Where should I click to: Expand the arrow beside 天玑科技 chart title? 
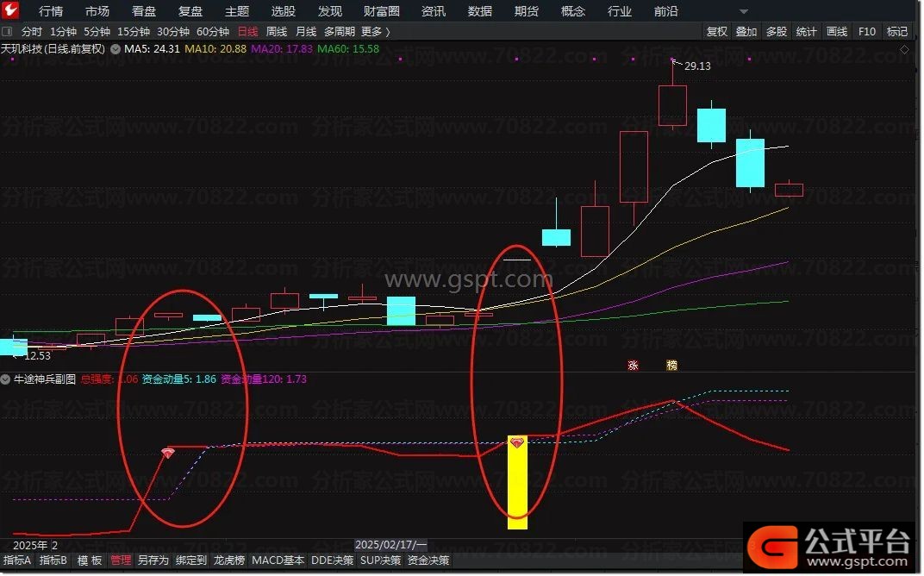point(115,49)
